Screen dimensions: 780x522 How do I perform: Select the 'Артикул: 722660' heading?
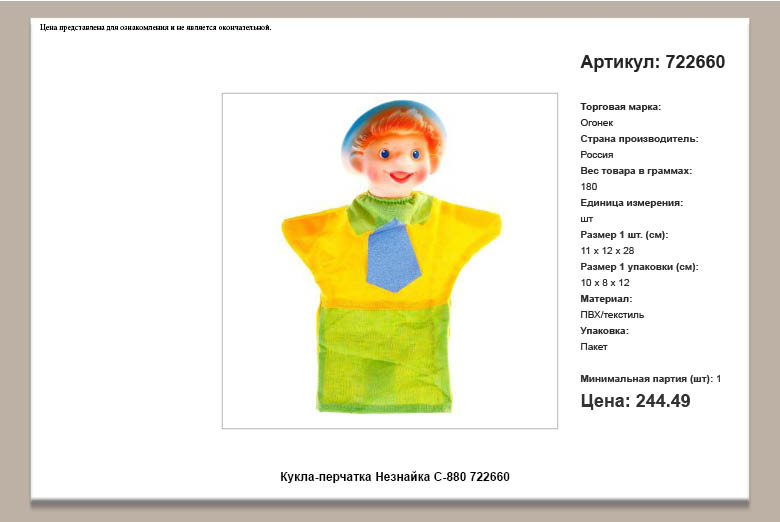(x=653, y=62)
